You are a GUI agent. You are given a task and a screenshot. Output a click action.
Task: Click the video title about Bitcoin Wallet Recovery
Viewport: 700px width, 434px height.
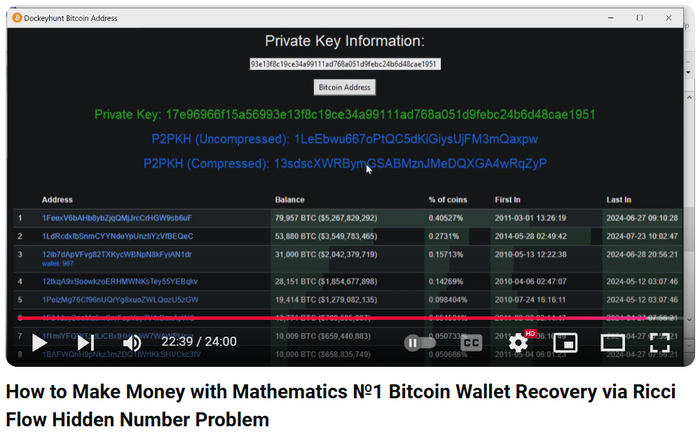point(341,405)
